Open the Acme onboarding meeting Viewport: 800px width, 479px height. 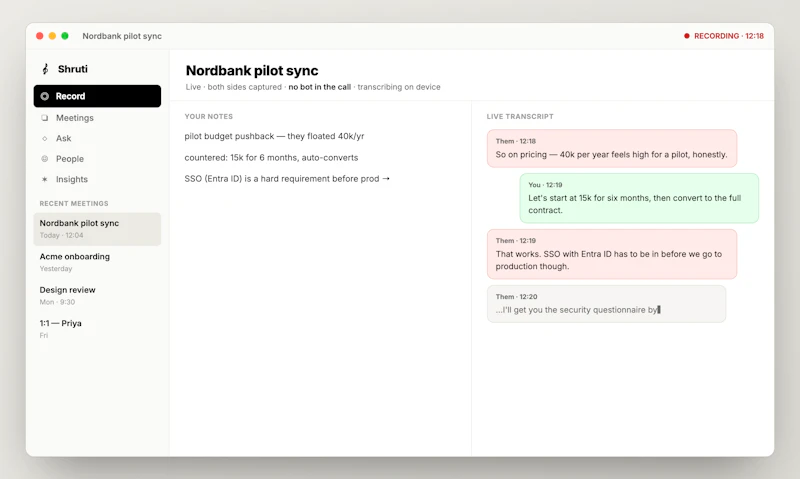point(97,262)
